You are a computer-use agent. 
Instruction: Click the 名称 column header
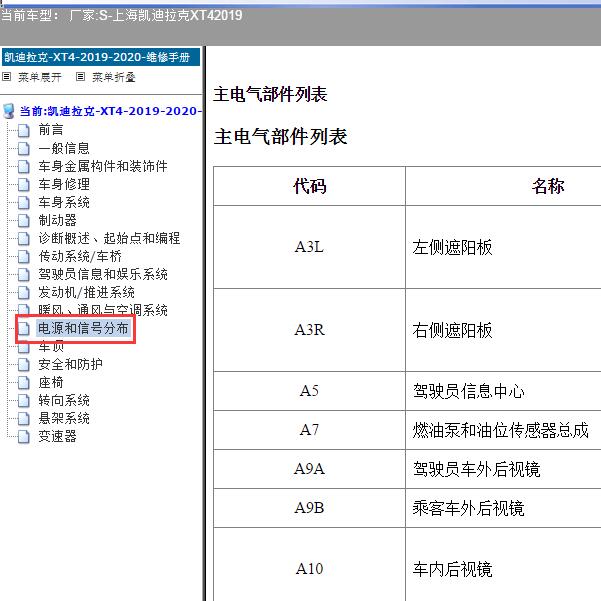click(503, 186)
